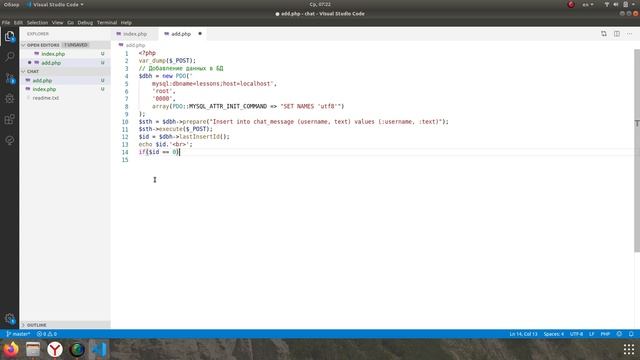The image size is (640, 360).
Task: Open the Terminal menu
Action: (x=107, y=22)
